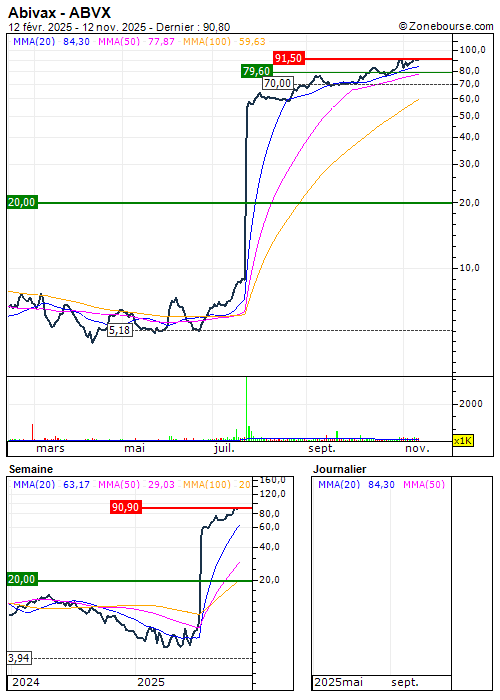Click the yellow x1K volume unit badge
Screen dimensions: 500x700
pyautogui.click(x=463, y=441)
